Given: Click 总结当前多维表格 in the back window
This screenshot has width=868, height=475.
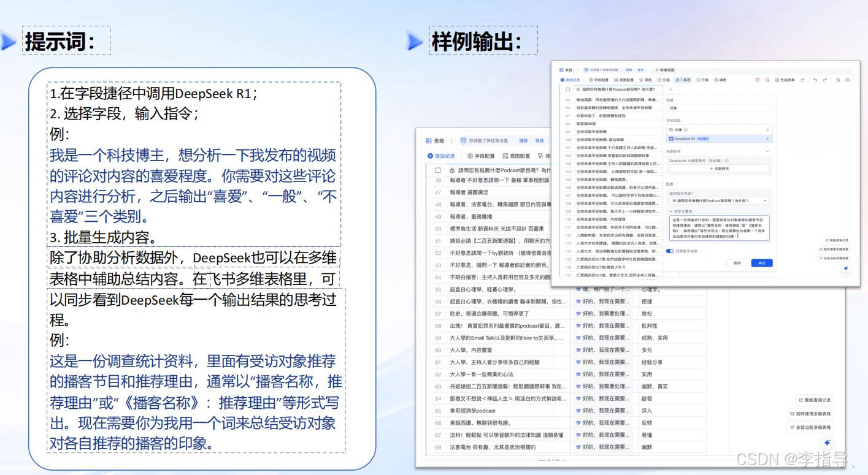Looking at the screenshot, I should 810,427.
